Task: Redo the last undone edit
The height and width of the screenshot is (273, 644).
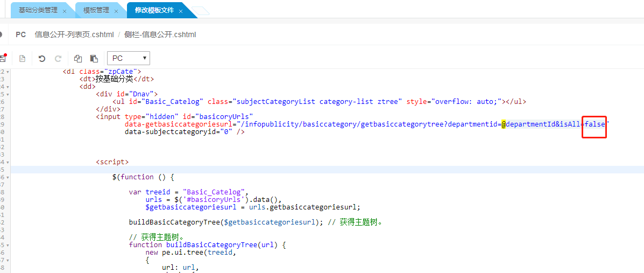Action: tap(58, 58)
